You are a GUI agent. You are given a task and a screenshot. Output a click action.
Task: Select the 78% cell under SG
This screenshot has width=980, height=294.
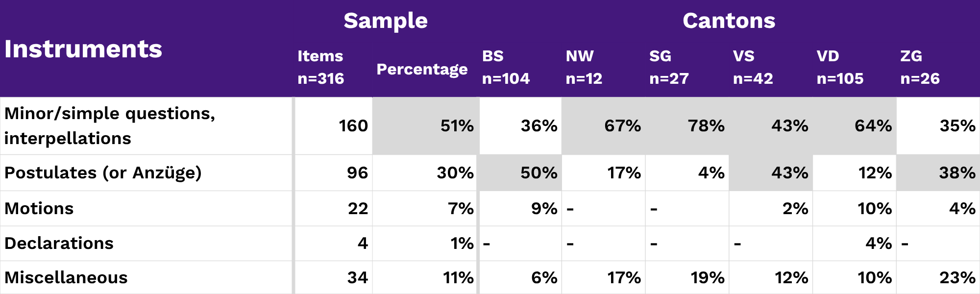tap(706, 126)
